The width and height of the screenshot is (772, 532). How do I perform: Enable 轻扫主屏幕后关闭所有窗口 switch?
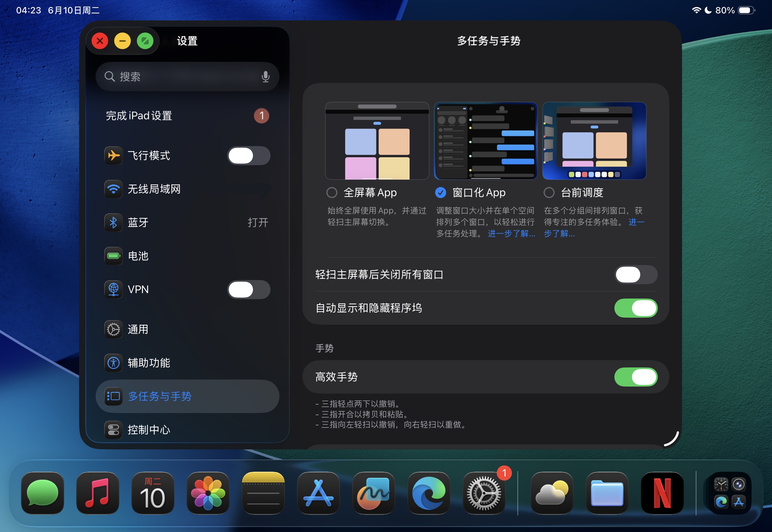(635, 275)
